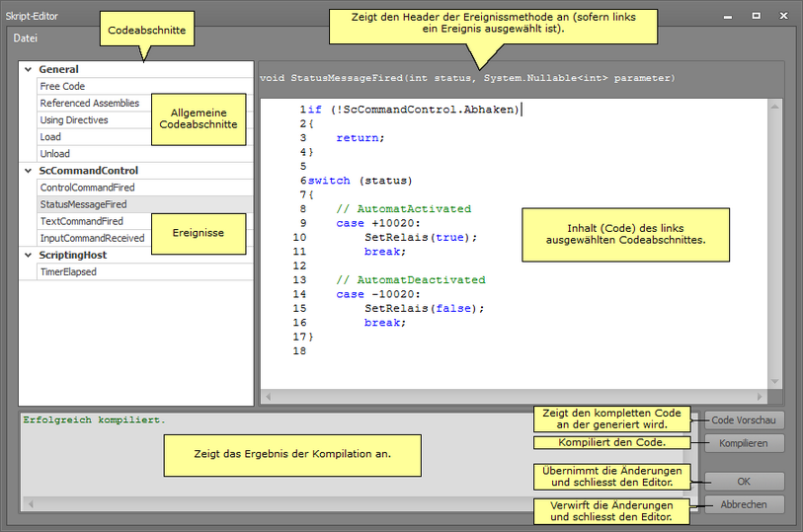Image resolution: width=803 pixels, height=532 pixels.
Task: Click the 'case -10020:' line
Action: point(378,295)
